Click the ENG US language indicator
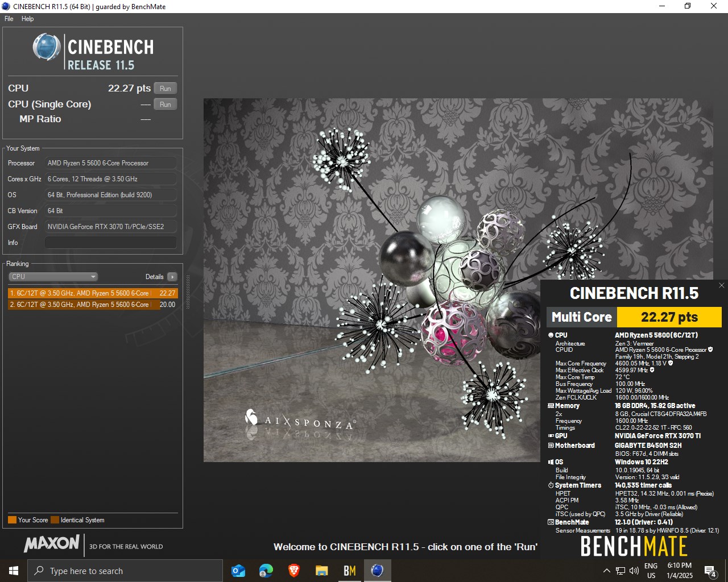728x582 pixels. (651, 571)
